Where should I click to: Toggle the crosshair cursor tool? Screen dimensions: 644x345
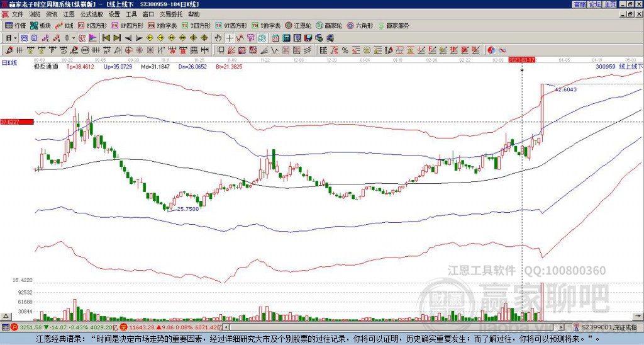tap(229, 38)
